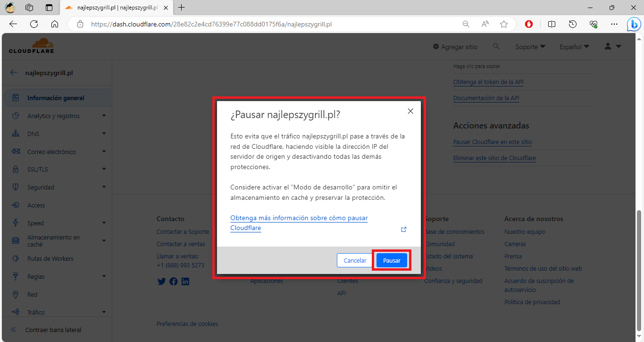The height and width of the screenshot is (342, 644).
Task: Open the Soporte dropdown
Action: (x=530, y=47)
